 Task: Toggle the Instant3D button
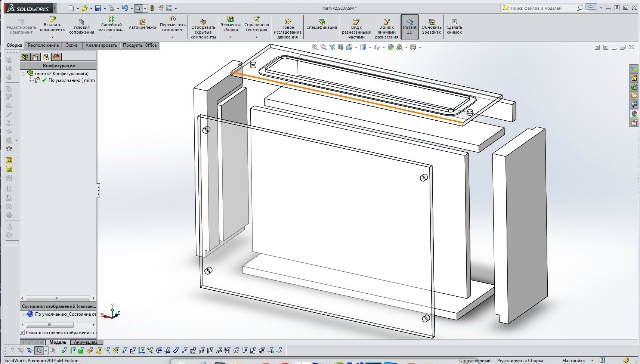click(x=410, y=27)
